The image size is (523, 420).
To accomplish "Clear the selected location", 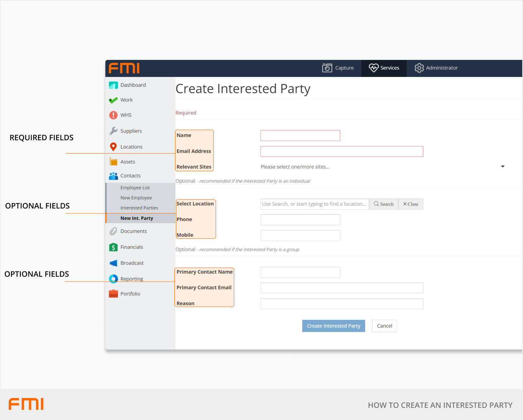I will pos(410,204).
